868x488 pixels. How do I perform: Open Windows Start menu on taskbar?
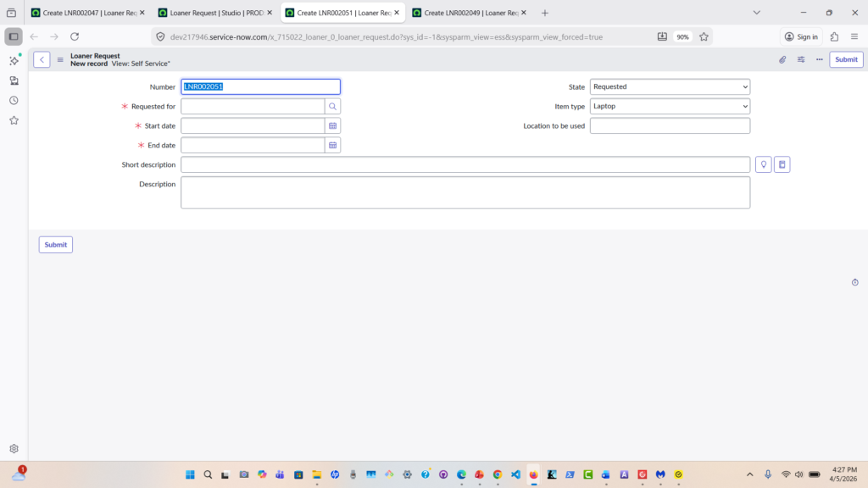(190, 474)
